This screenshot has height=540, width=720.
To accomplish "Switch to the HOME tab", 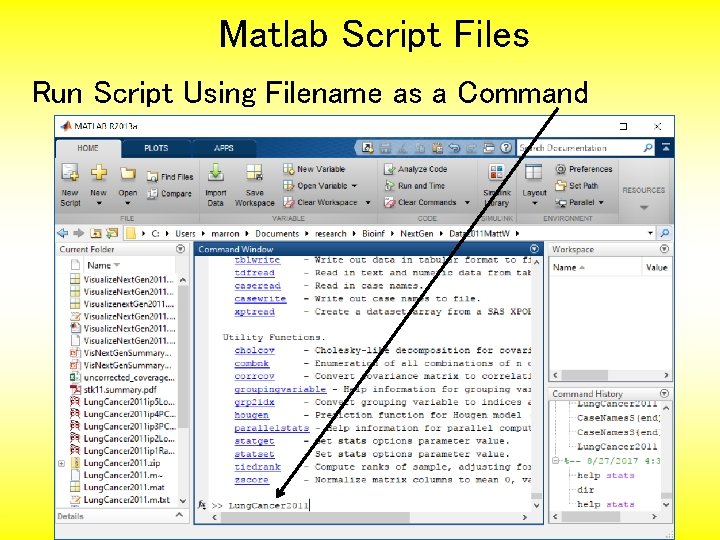I will (x=88, y=148).
